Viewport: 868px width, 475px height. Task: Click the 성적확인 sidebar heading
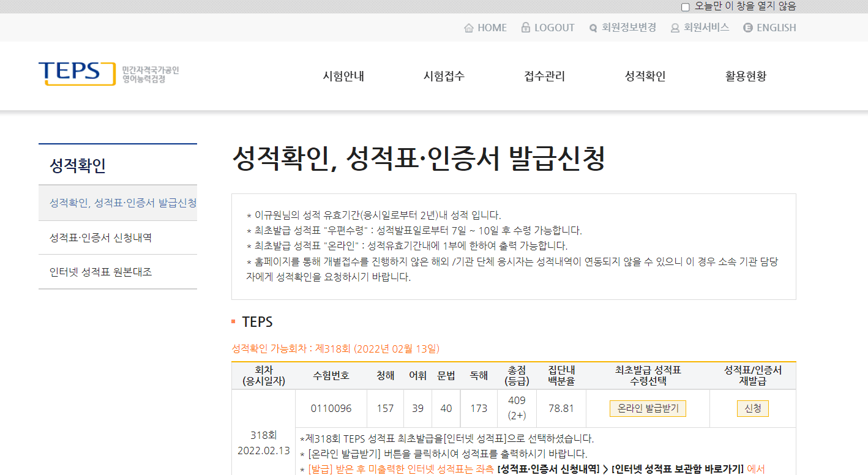[78, 165]
